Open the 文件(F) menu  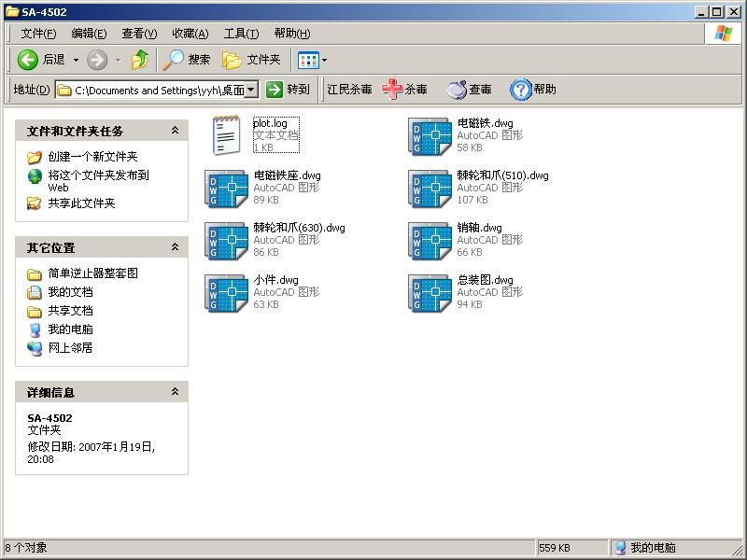(x=38, y=34)
